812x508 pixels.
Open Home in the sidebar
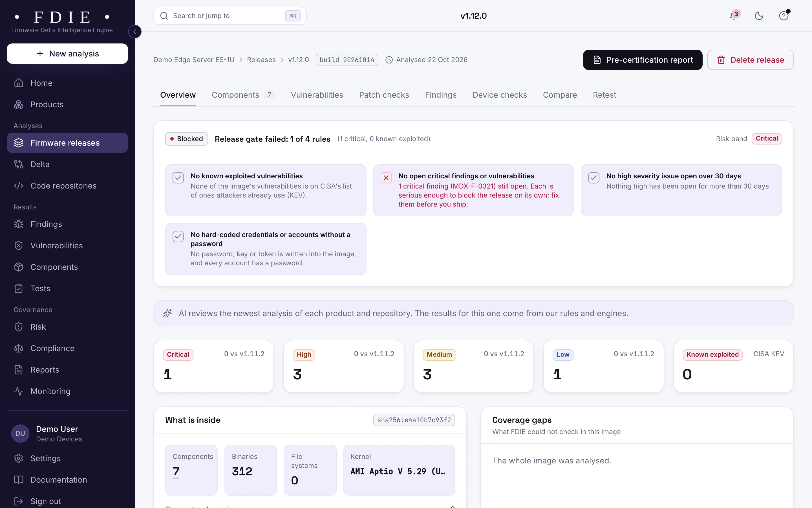coord(67,83)
